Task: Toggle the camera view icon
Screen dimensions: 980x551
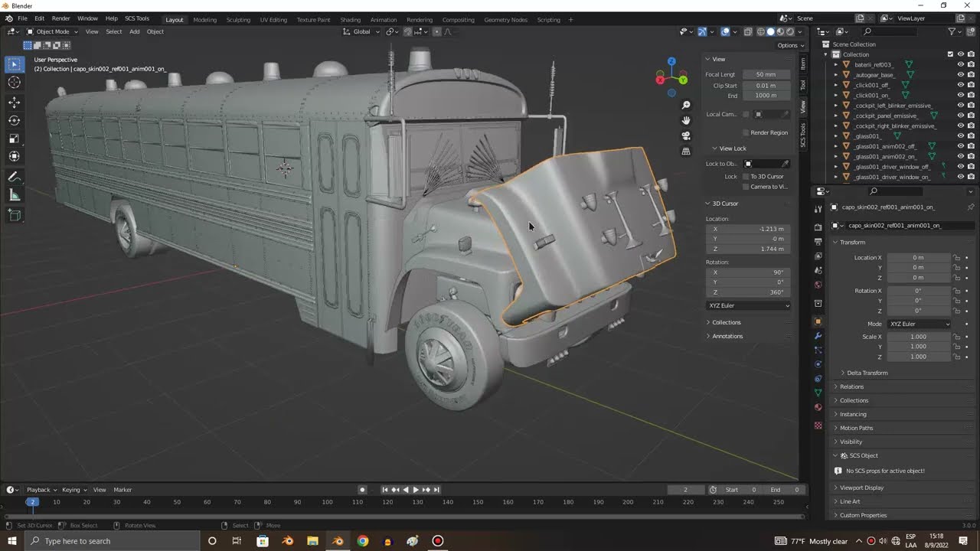Action: pos(686,135)
